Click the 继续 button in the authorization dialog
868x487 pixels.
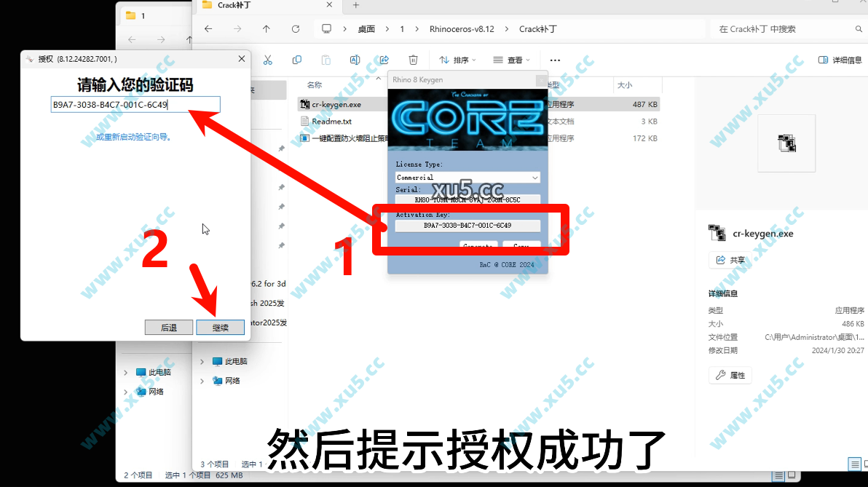pos(220,327)
